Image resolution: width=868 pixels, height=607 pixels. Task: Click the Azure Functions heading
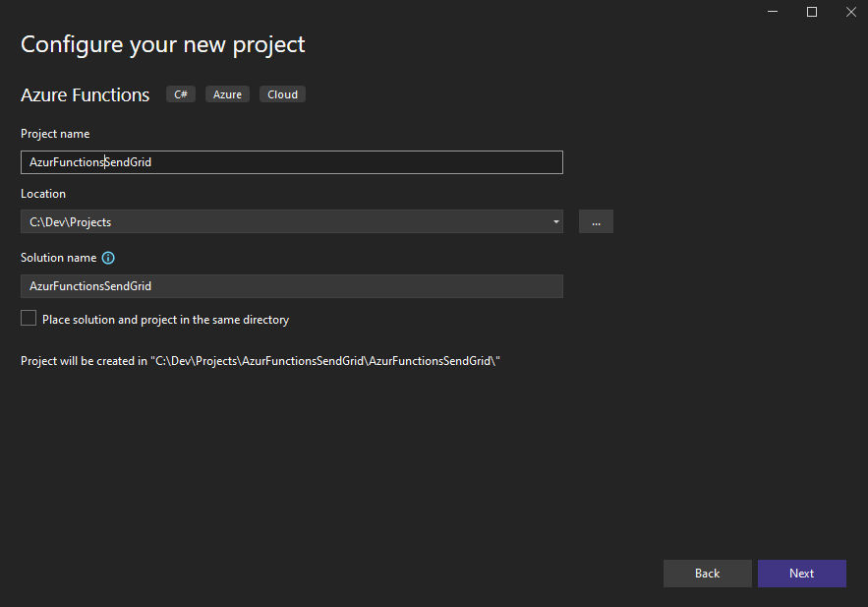tap(85, 94)
